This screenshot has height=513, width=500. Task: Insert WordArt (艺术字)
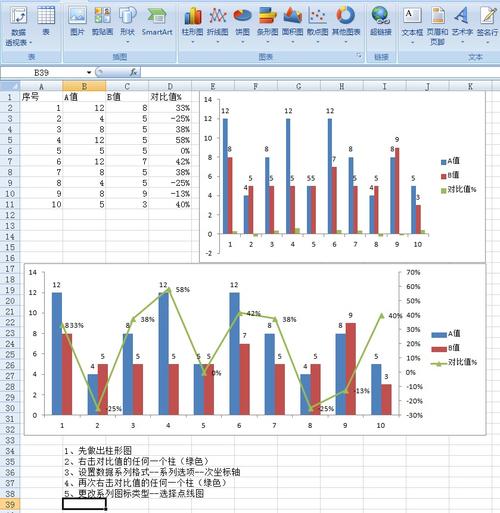pyautogui.click(x=462, y=25)
